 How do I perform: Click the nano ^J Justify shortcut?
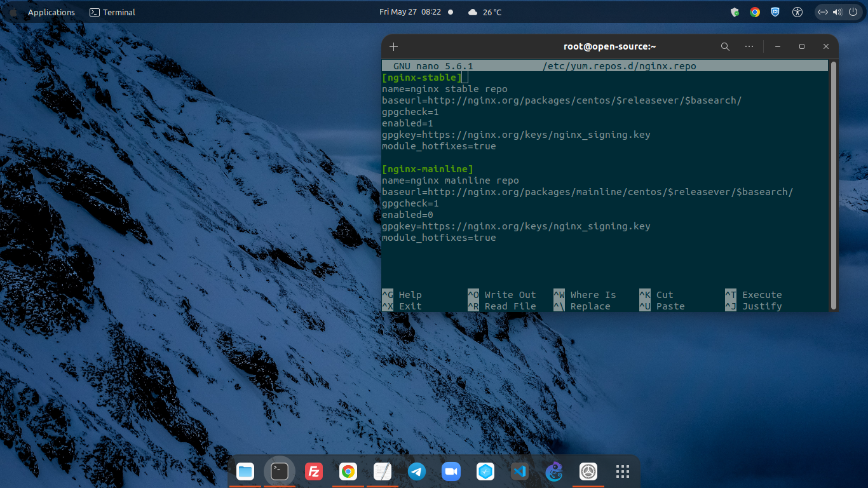pyautogui.click(x=754, y=306)
